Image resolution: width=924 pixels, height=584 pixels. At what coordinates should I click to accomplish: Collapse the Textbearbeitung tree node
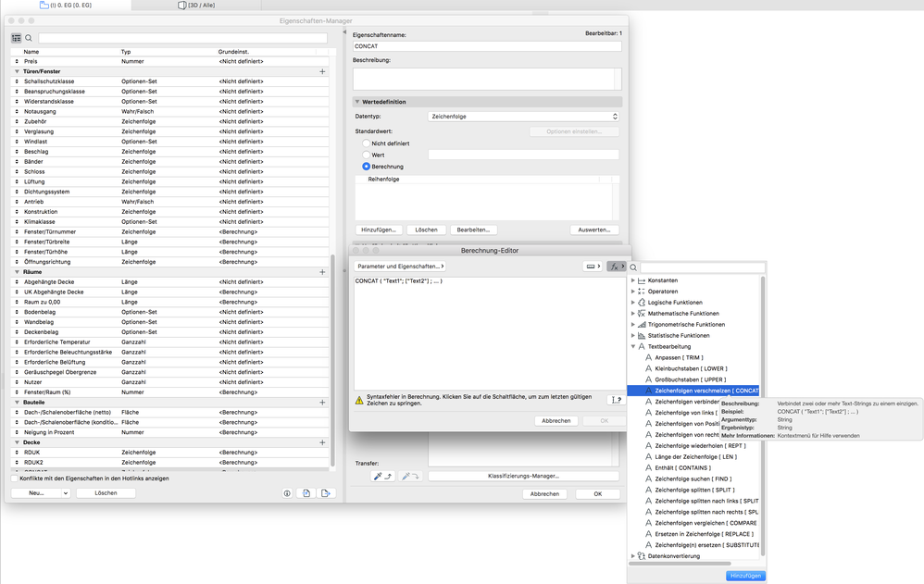coord(633,346)
